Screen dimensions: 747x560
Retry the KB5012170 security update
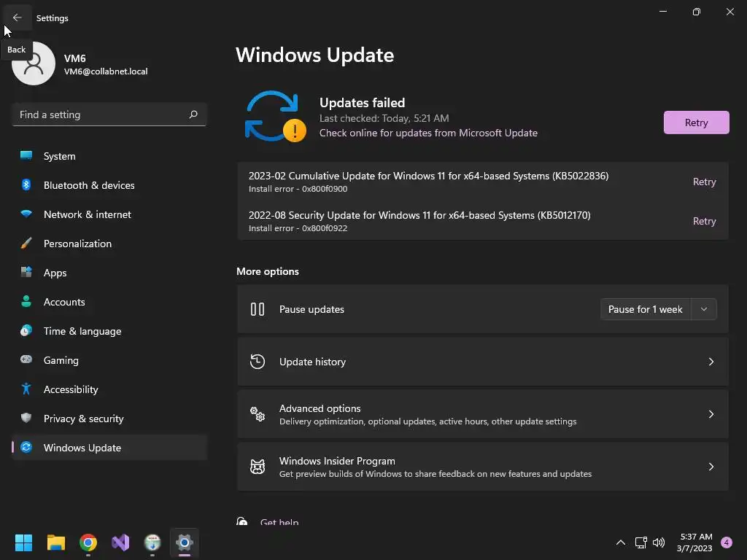coord(704,221)
